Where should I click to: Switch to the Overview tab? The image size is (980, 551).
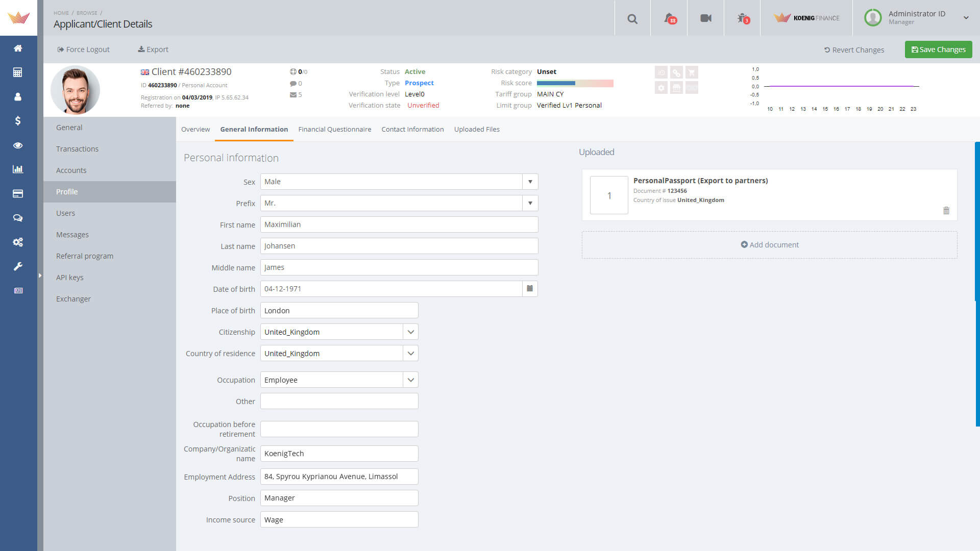pos(195,130)
